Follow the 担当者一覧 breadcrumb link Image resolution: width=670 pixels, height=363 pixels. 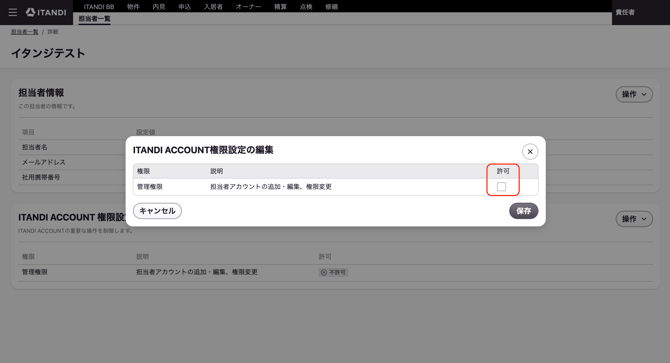24,32
